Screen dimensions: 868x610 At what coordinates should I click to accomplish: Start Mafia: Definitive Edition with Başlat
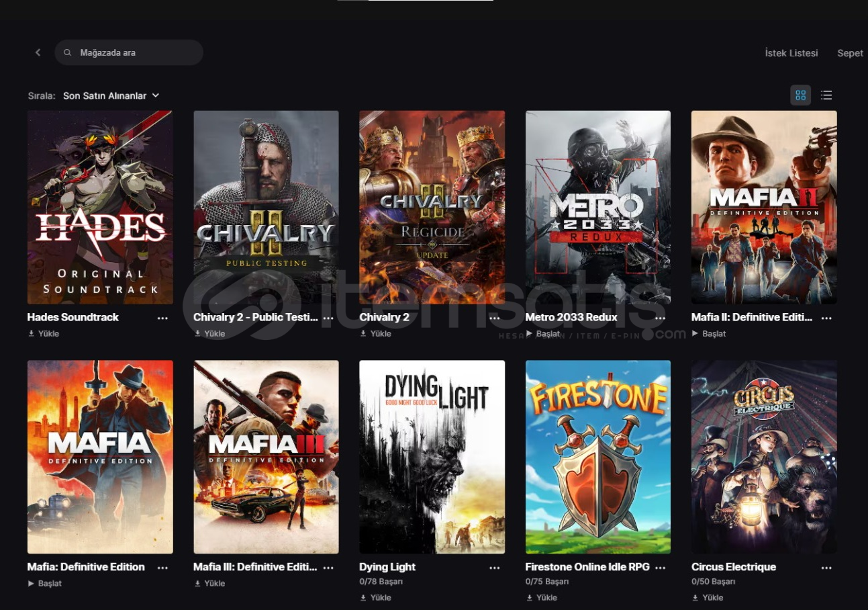[x=45, y=584]
